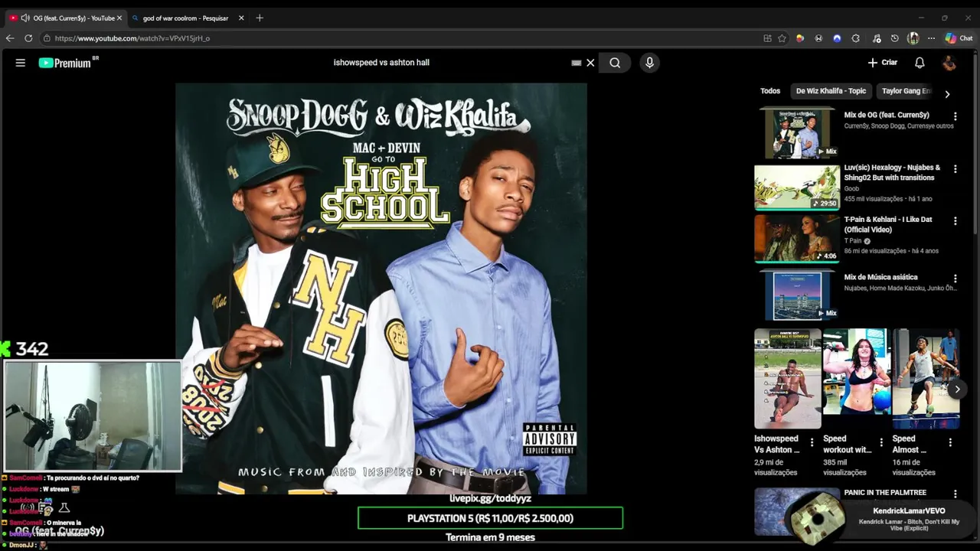
Task: Open the split screen / apps icon in address bar
Action: 767,38
